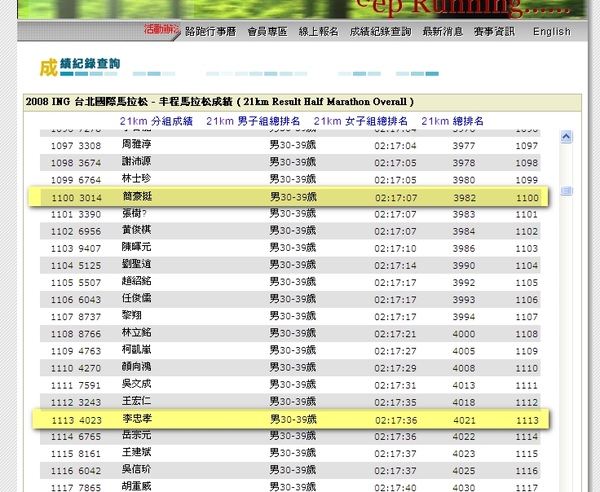
Task: Open the 賽事資訊 menu item
Action: (494, 31)
